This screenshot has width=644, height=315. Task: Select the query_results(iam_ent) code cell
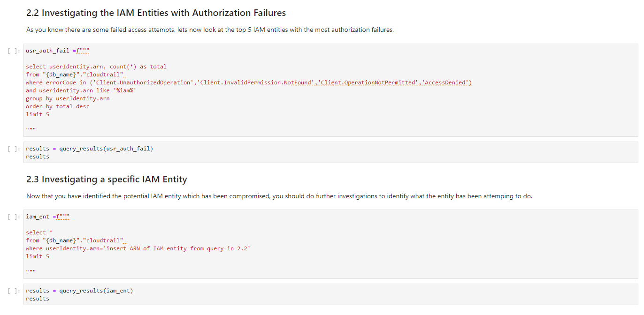tap(330, 294)
